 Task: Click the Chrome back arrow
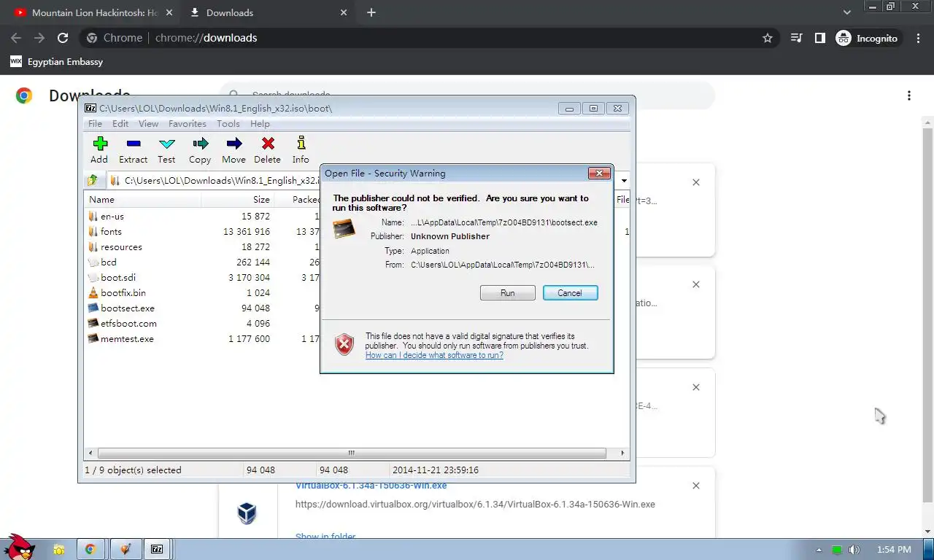(x=16, y=38)
